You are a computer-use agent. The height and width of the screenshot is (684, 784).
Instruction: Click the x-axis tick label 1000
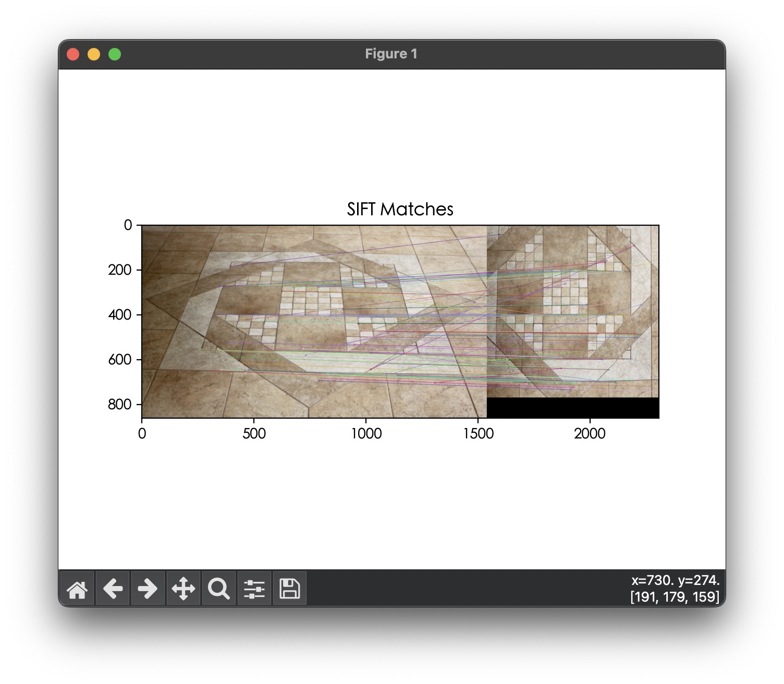(366, 433)
